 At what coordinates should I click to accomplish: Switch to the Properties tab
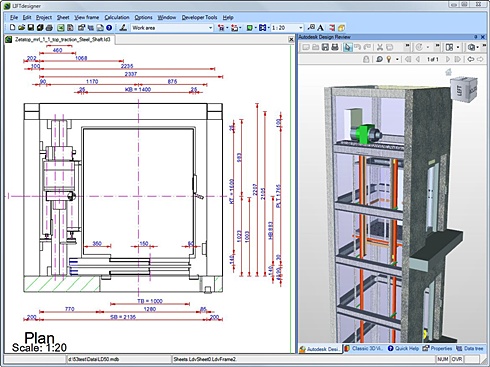437,348
